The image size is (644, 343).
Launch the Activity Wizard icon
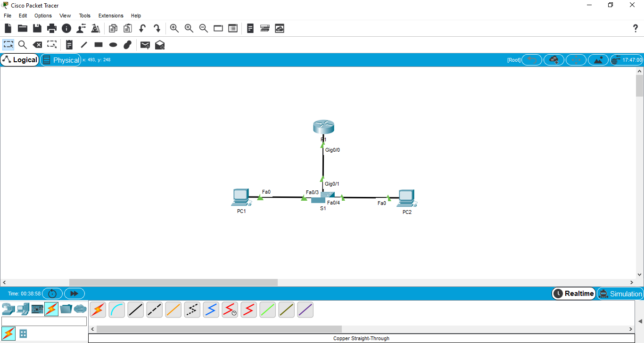96,28
